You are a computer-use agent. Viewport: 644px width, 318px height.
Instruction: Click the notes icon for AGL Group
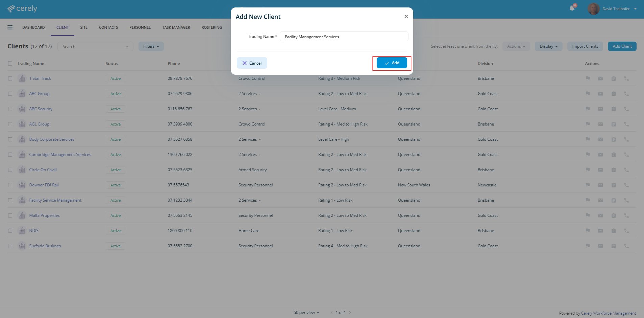tap(614, 124)
